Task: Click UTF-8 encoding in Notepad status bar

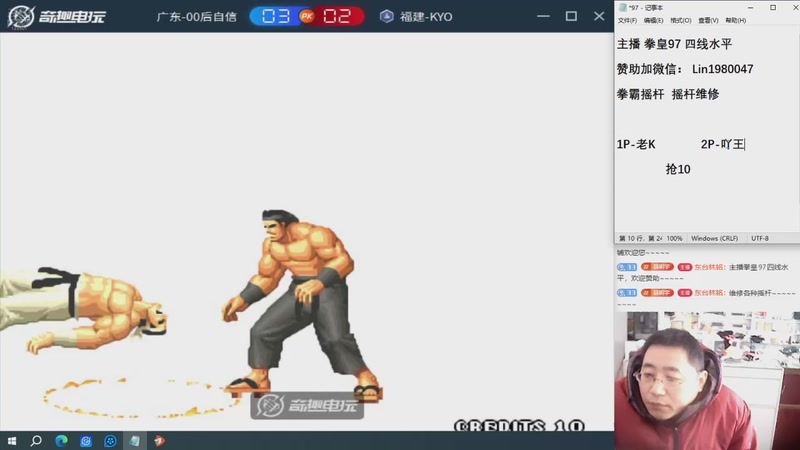Action: (x=760, y=238)
